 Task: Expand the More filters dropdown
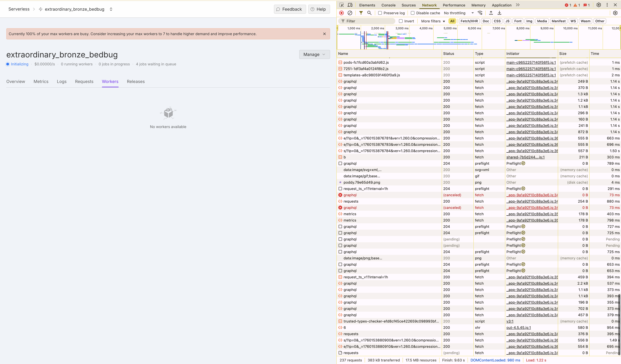[x=433, y=21]
